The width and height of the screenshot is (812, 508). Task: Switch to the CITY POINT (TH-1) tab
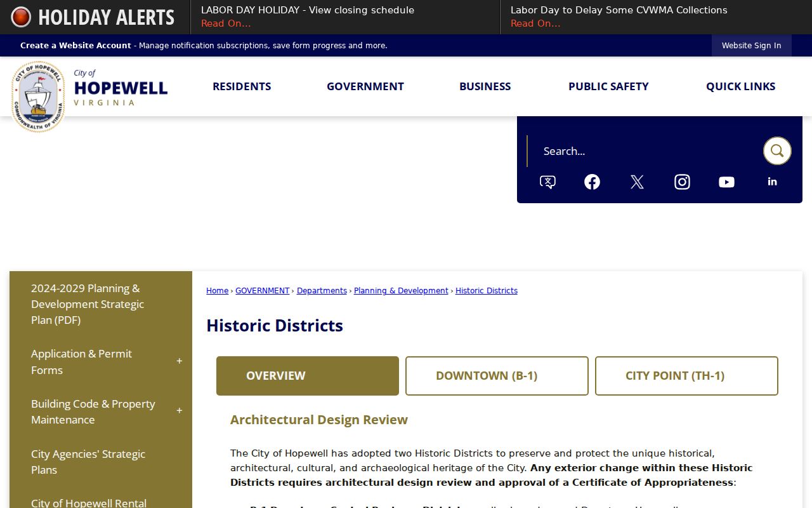pos(686,376)
